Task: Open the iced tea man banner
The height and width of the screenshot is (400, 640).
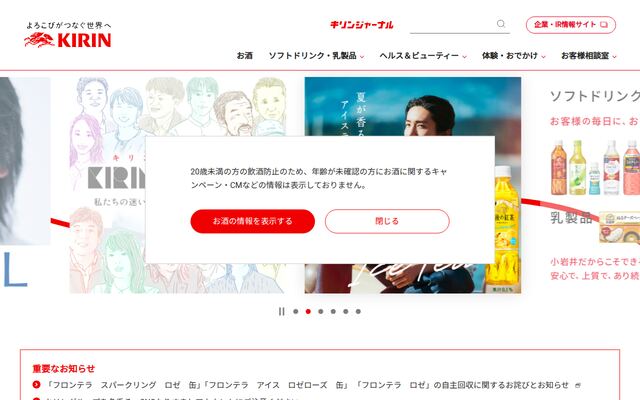Action: click(413, 185)
